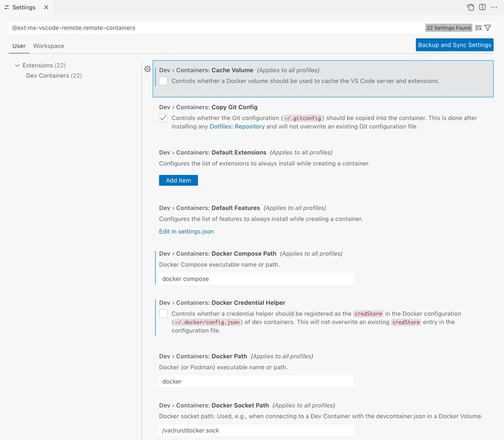The image size is (504, 440).
Task: Follow the Dotfiles: Repository link
Action: point(237,127)
